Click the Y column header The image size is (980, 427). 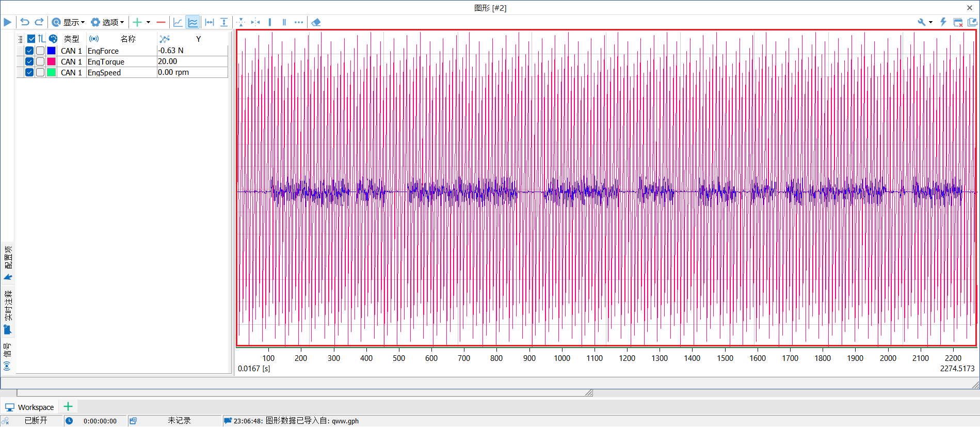pyautogui.click(x=198, y=39)
